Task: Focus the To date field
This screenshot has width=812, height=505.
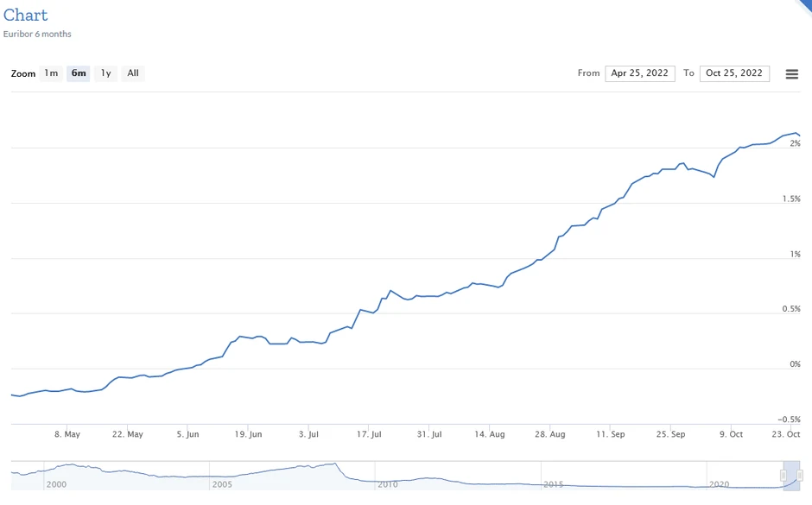Action: [x=734, y=73]
